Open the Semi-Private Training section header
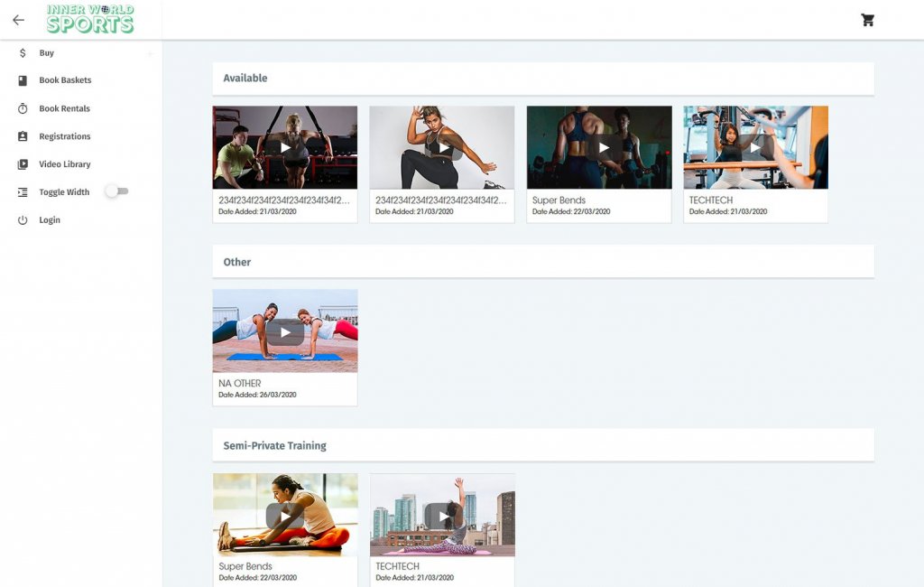 275,444
